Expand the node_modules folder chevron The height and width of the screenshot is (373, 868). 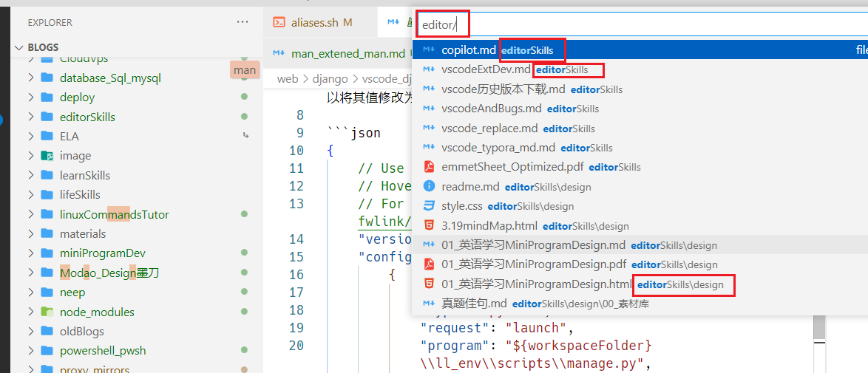(31, 312)
